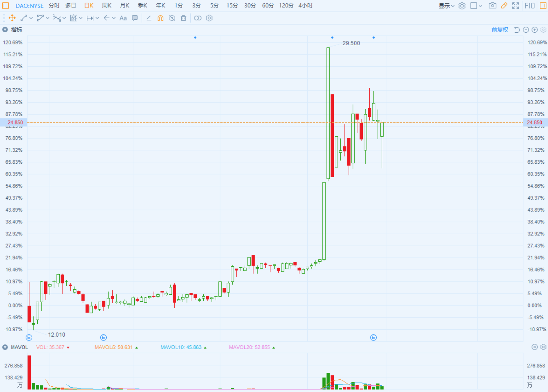
Task: Activate the magnet snap tool
Action: pyautogui.click(x=160, y=18)
